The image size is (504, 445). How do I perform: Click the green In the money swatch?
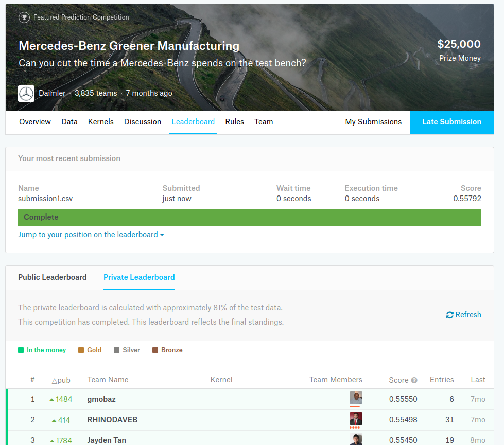pos(21,350)
